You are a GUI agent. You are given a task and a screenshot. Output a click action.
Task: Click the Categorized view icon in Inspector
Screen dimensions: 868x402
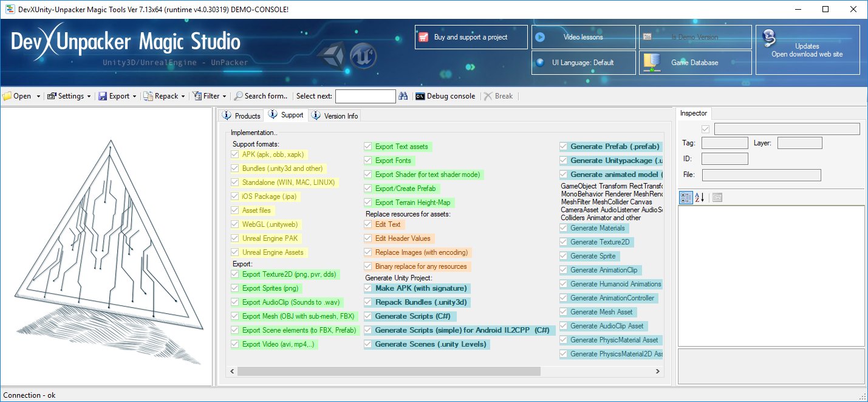pos(686,197)
